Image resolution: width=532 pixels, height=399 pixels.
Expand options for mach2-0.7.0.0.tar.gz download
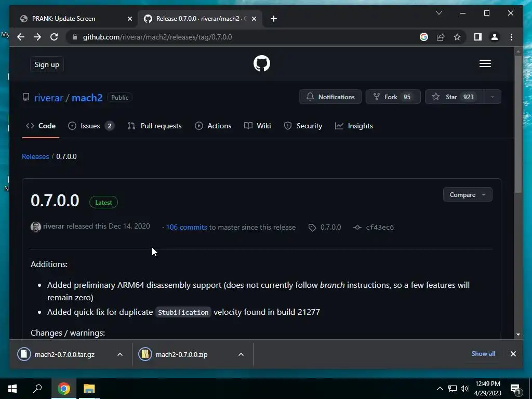point(120,354)
